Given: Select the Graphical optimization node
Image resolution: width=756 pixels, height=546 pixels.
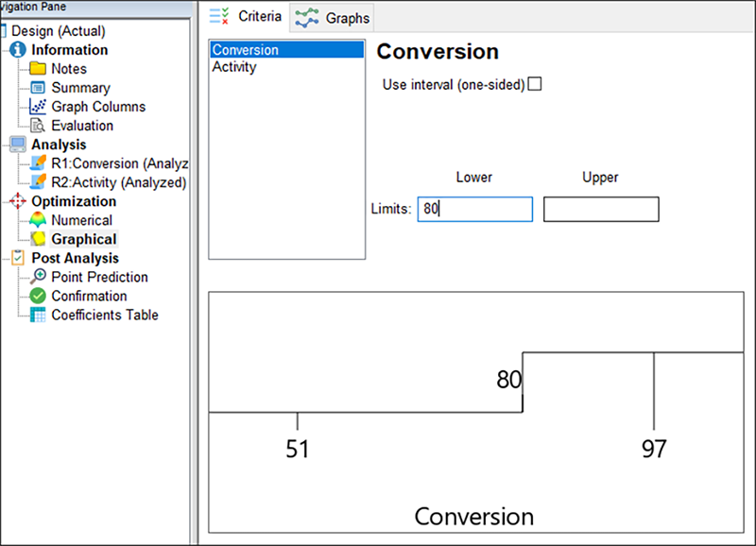Looking at the screenshot, I should coord(84,239).
